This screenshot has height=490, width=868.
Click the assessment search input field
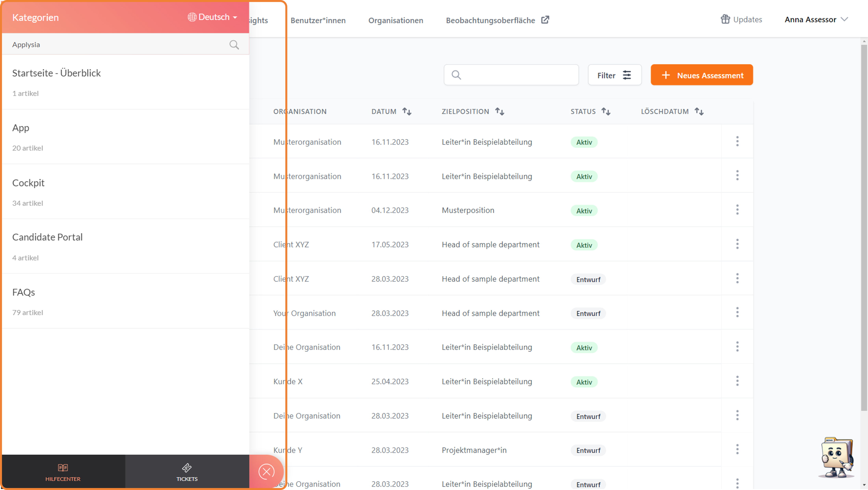(x=511, y=75)
